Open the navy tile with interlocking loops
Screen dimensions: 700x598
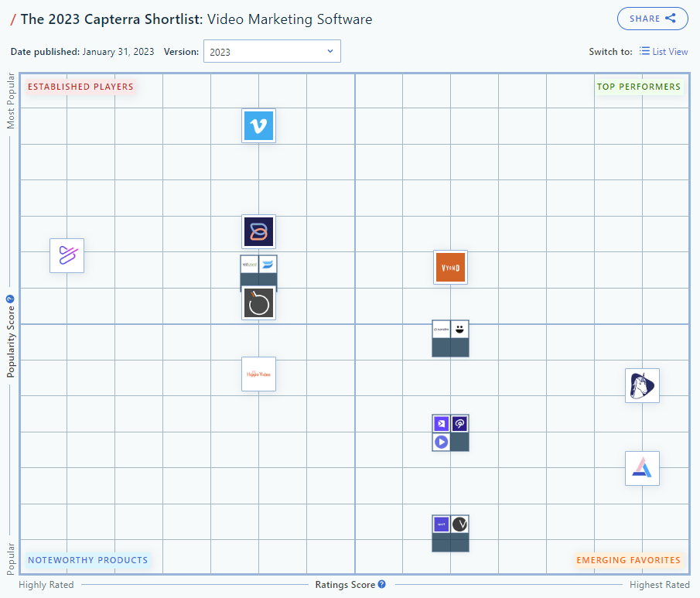pos(258,231)
